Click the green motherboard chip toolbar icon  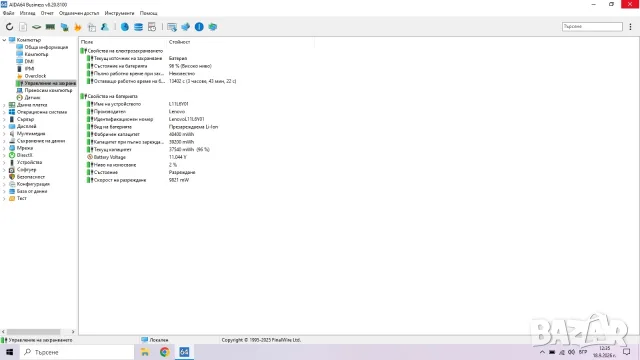(36, 27)
